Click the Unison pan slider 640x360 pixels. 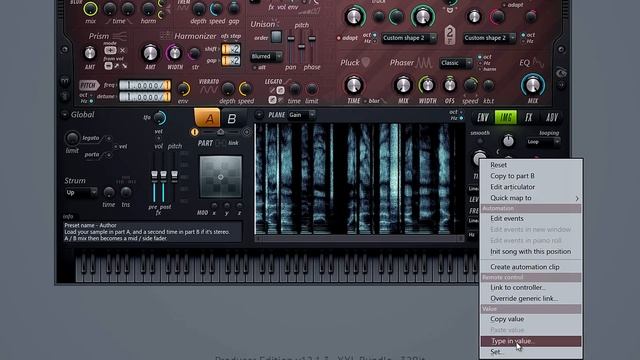coord(291,39)
